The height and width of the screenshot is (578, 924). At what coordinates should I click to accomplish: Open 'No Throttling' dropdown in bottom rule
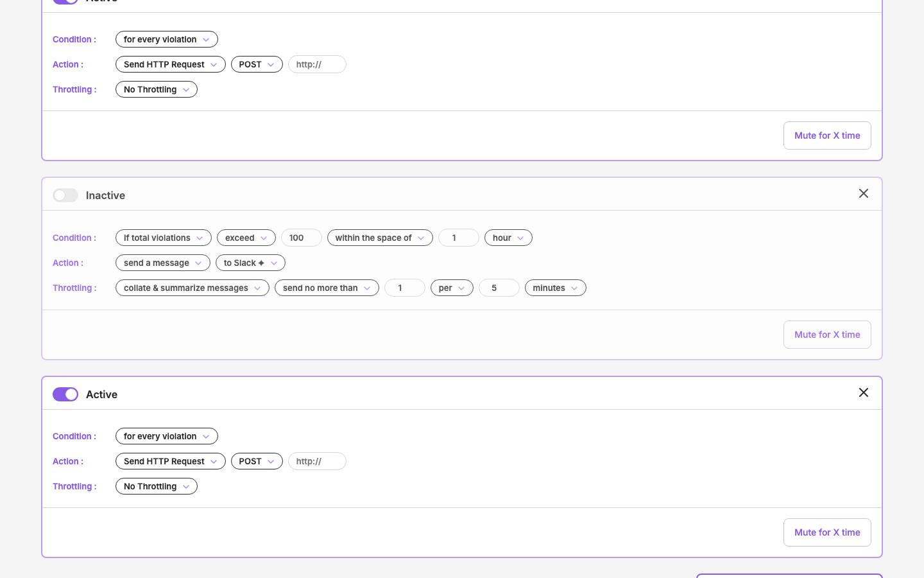[x=157, y=486]
